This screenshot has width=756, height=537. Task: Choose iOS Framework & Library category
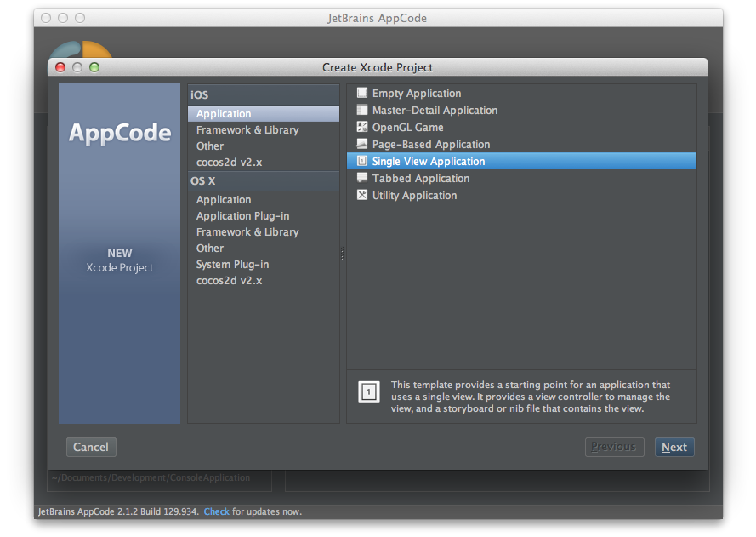pos(247,130)
